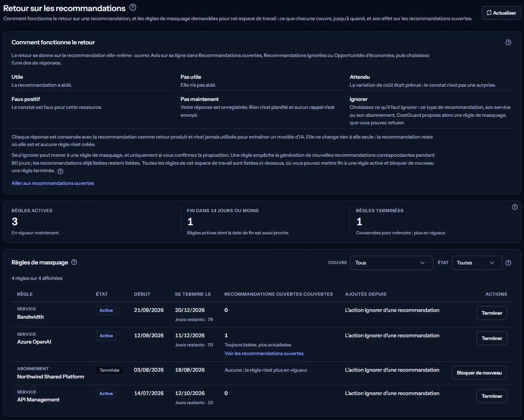The image size is (524, 420).
Task: Click the Pas maintenant response heading
Action: coord(200,99)
